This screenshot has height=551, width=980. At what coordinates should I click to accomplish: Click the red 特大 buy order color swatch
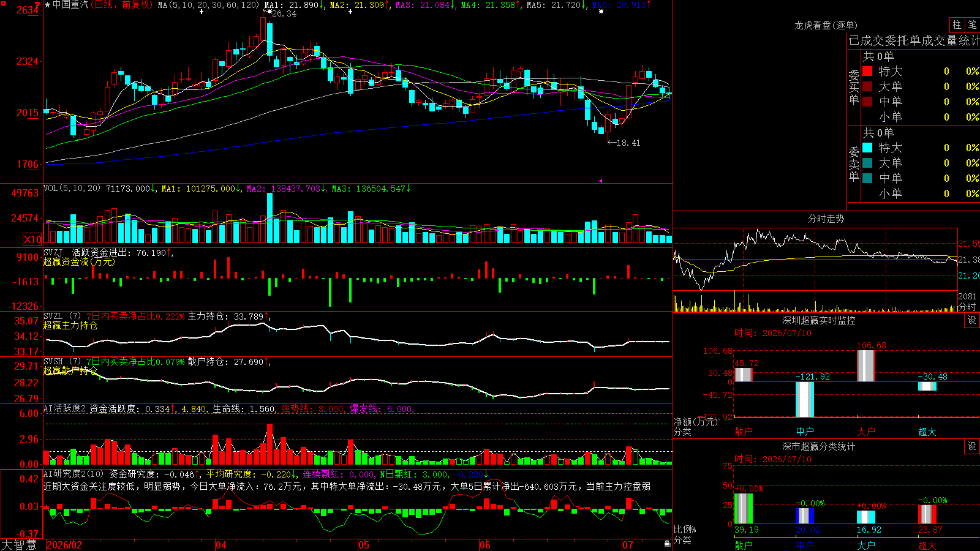click(867, 71)
